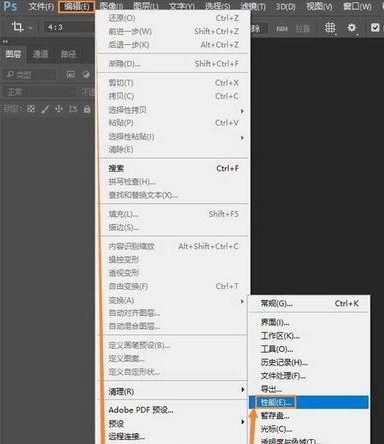Open the 视图(V) menu
Screen dimensions: 384x444
[x=319, y=6]
